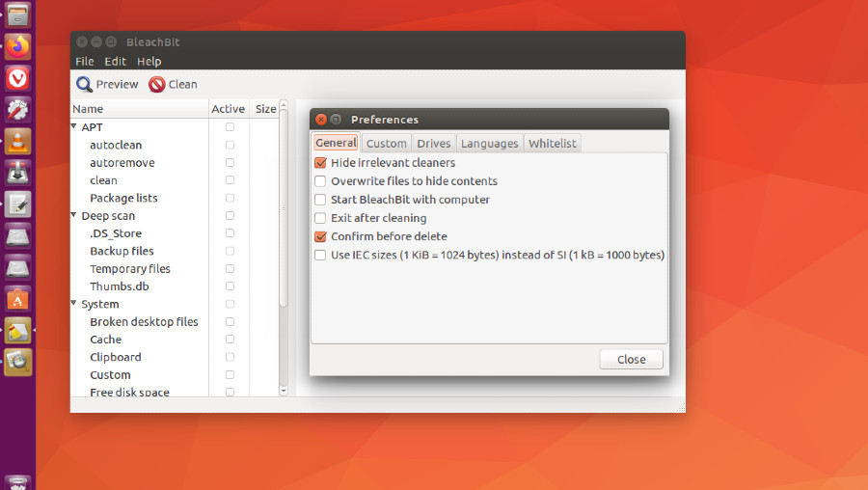This screenshot has width=868, height=490.
Task: Click the Close button in Preferences
Action: [631, 360]
